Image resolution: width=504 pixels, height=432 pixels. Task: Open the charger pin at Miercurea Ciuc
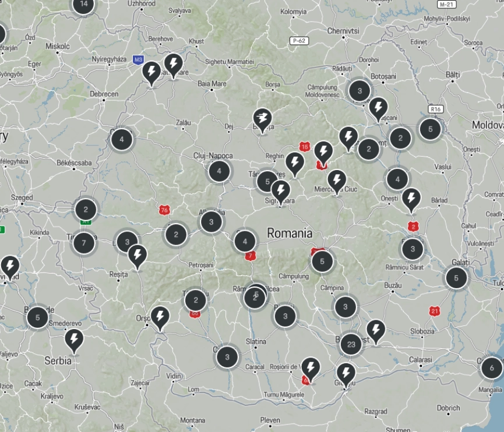pos(336,180)
